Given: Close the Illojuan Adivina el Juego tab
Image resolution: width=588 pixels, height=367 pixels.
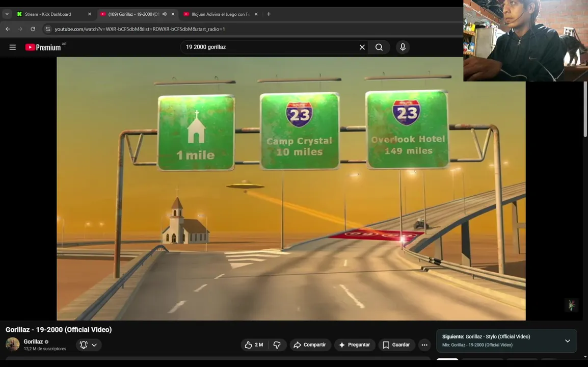Looking at the screenshot, I should (x=256, y=14).
